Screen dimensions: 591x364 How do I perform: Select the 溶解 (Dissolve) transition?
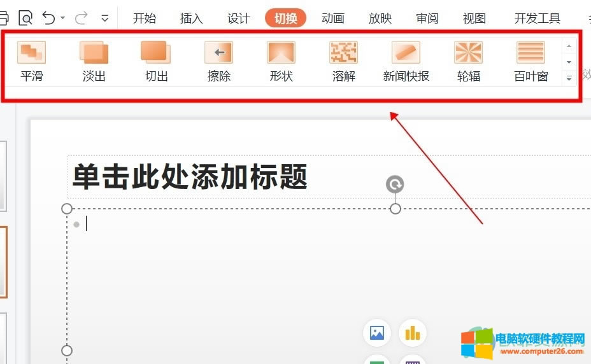[343, 61]
